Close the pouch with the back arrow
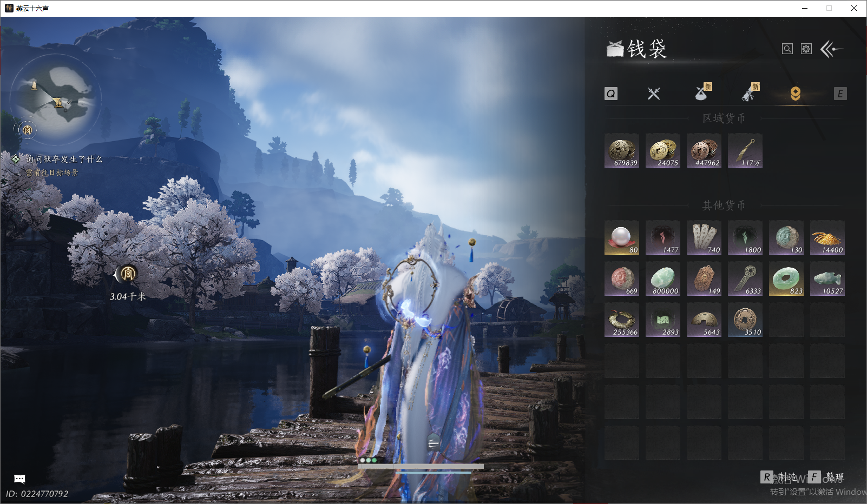The width and height of the screenshot is (867, 504). click(832, 49)
